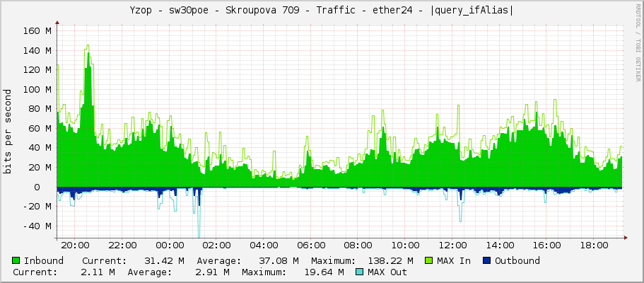Click the inbound current value 31.42 M
Image resolution: width=644 pixels, height=283 pixels.
coord(164,261)
